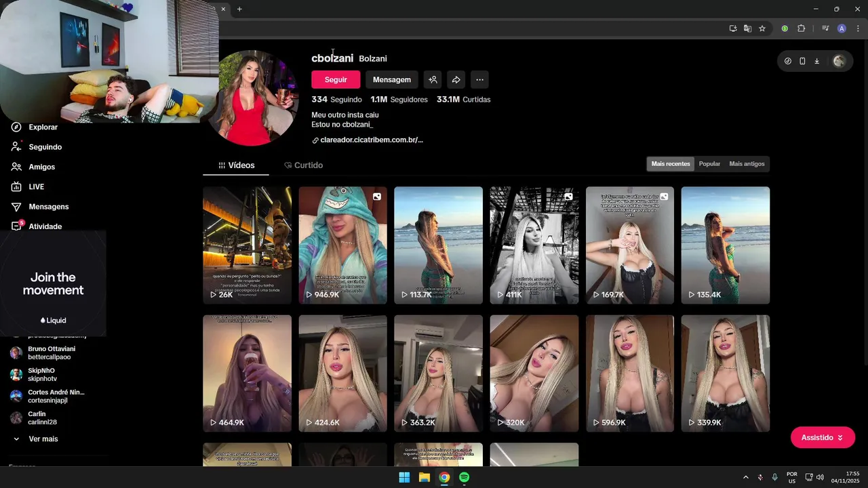
Task: Open the Windows Start menu
Action: (x=404, y=477)
